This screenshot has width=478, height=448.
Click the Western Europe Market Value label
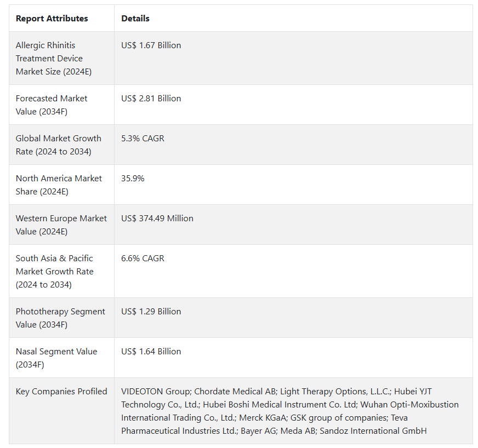(61, 225)
